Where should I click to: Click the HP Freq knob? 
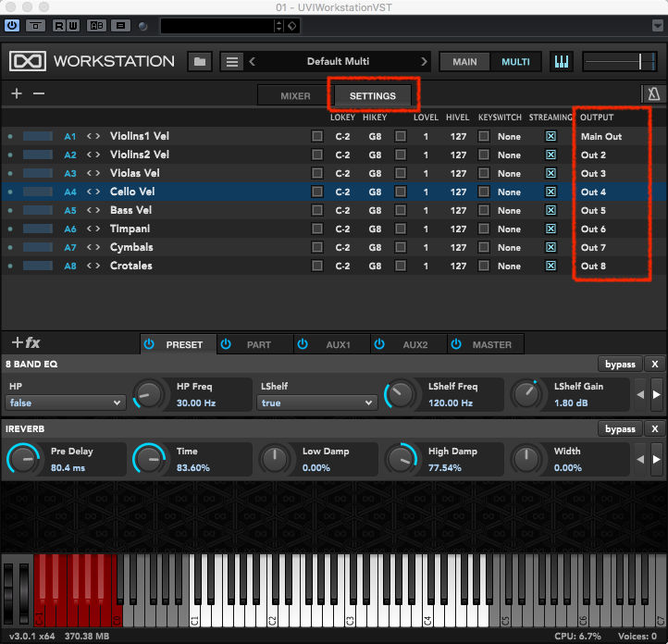(148, 395)
